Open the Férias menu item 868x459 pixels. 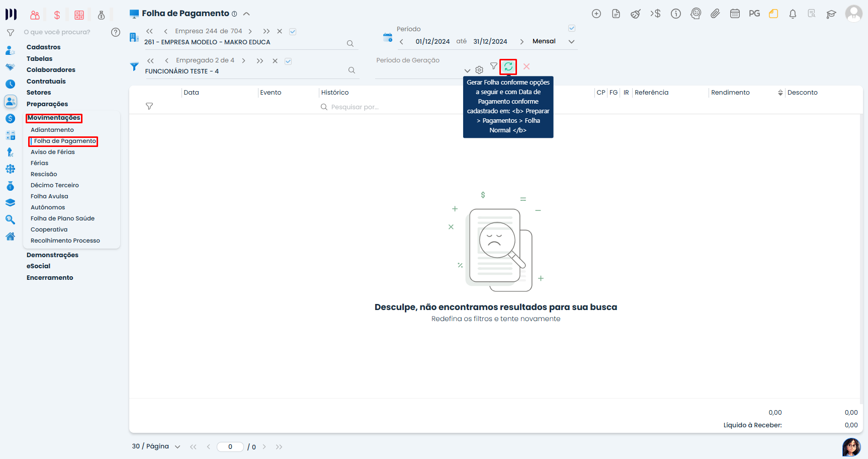(x=39, y=163)
